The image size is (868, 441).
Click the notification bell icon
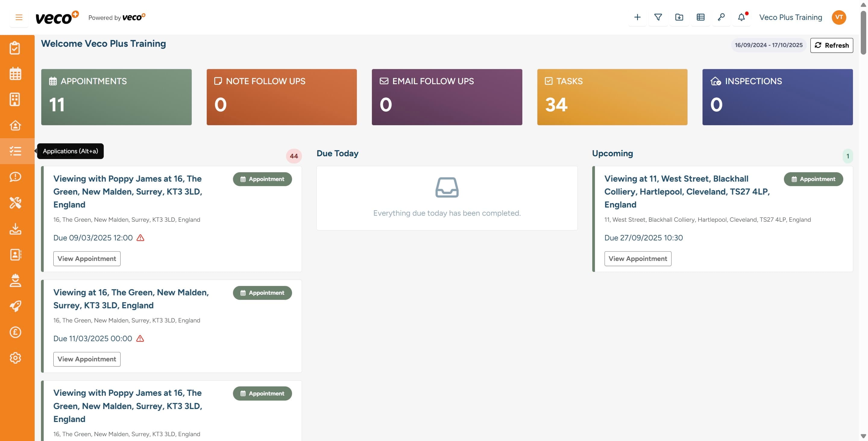pos(741,17)
